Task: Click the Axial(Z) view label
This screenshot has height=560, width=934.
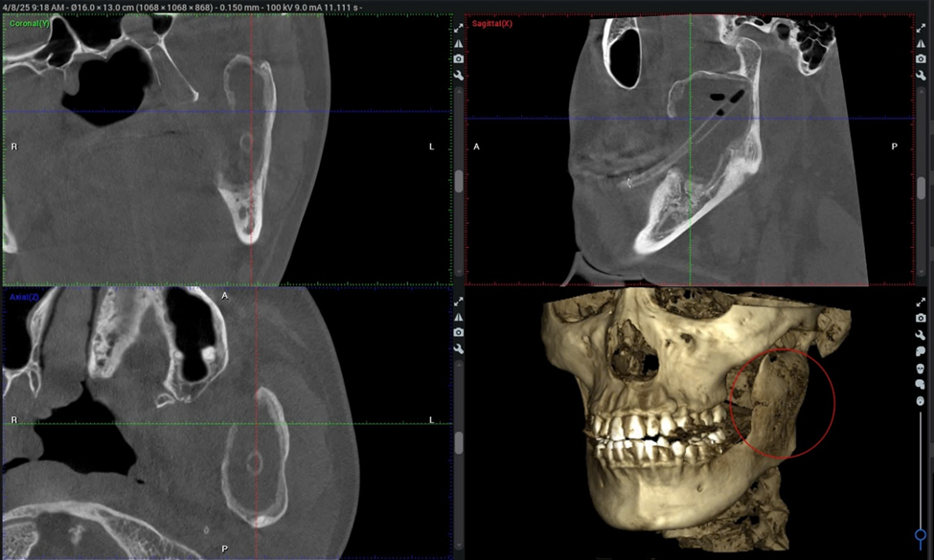Action: click(x=25, y=298)
